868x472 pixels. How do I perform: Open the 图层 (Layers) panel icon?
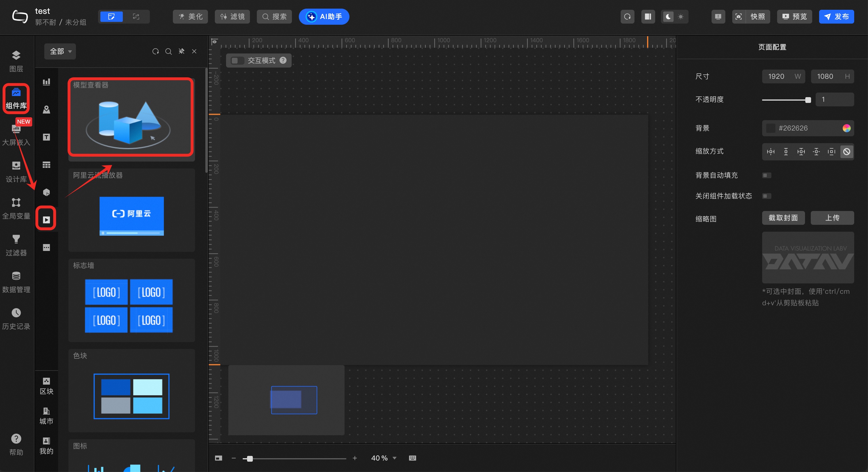[16, 55]
